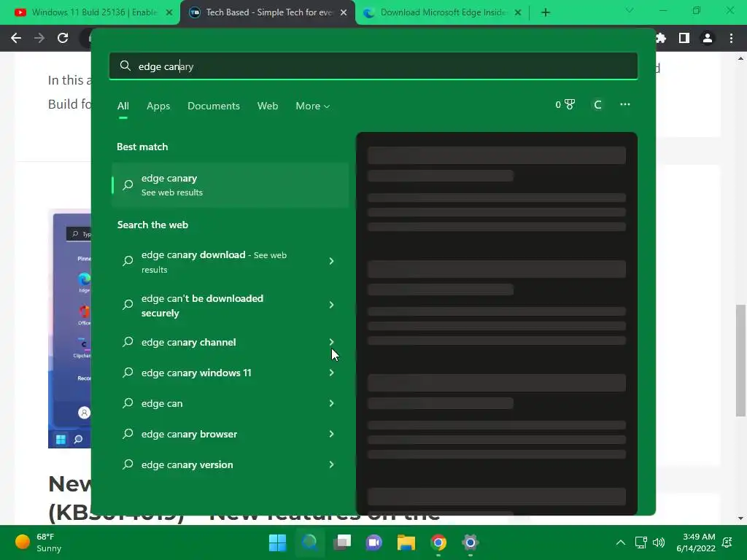747x560 pixels.
Task: Click the tab search chevron in Chrome
Action: pos(630,10)
